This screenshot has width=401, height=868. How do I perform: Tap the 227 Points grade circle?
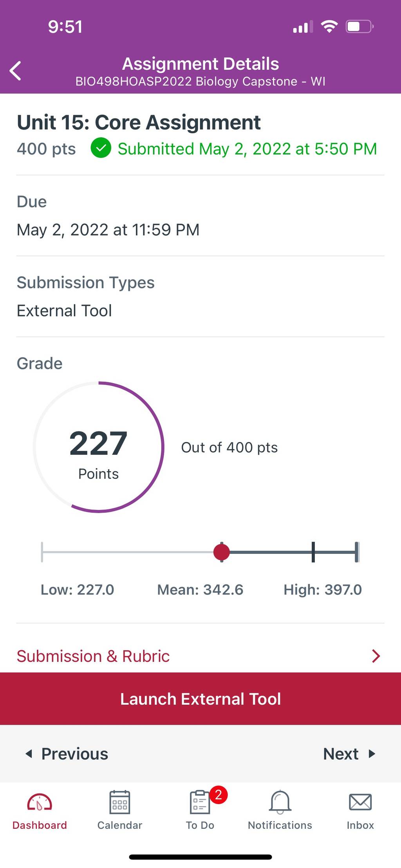[x=98, y=447]
